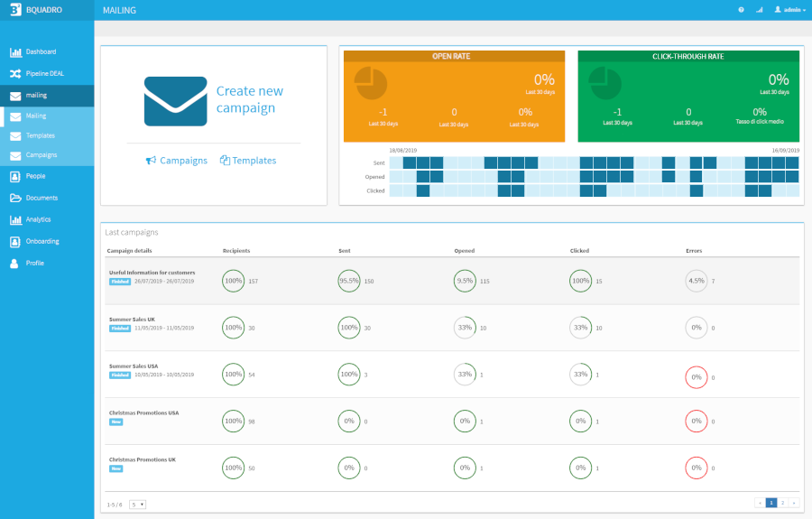This screenshot has width=812, height=519.
Task: Open the Campaigns link under envelope
Action: tap(183, 161)
